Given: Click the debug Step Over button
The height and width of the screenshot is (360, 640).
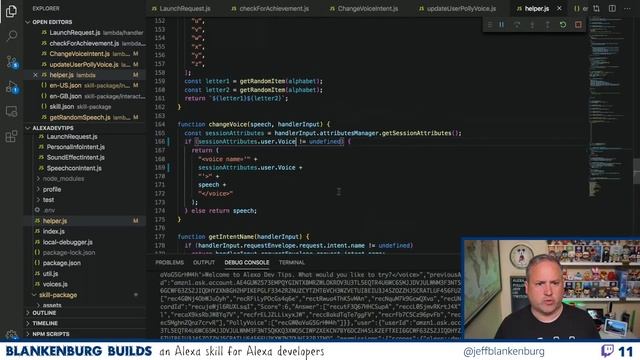Looking at the screenshot, I should (517, 25).
